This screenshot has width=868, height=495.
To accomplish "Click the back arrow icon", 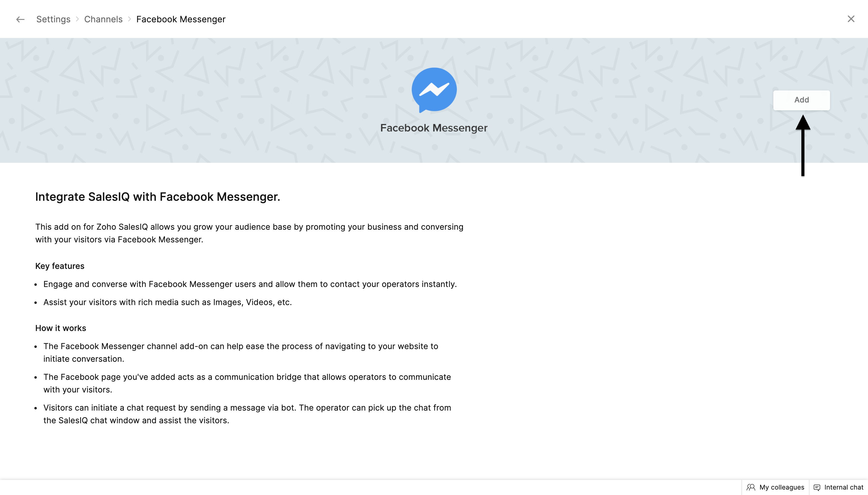I will [x=20, y=19].
